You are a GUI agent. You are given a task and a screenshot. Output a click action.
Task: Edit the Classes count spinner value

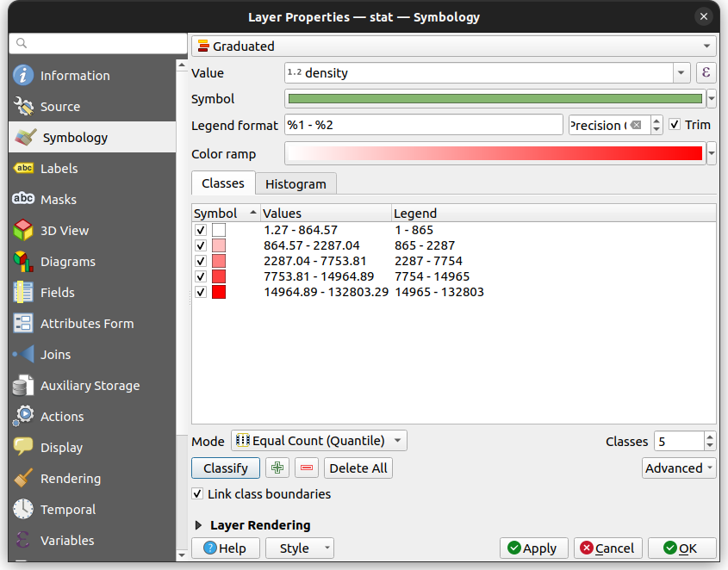pyautogui.click(x=679, y=441)
